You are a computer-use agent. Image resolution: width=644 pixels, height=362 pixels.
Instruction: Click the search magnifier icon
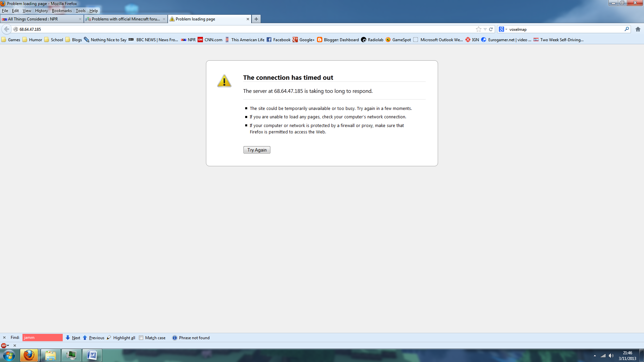point(626,29)
